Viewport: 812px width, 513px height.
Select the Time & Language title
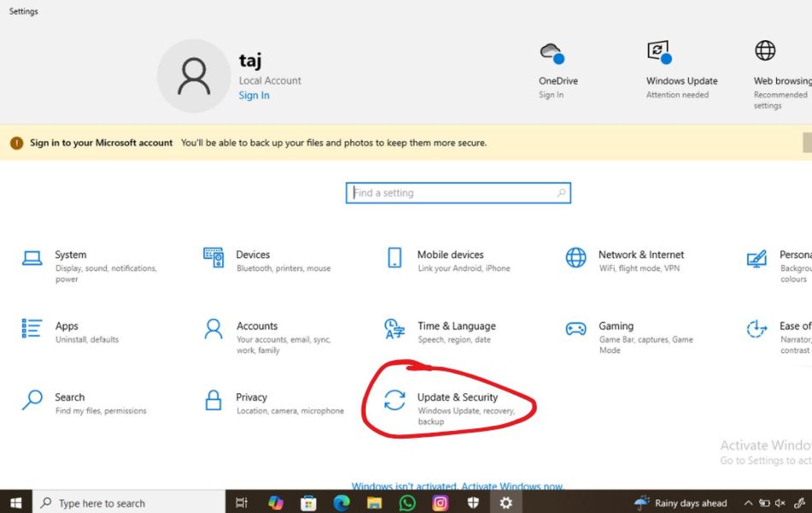pyautogui.click(x=457, y=326)
